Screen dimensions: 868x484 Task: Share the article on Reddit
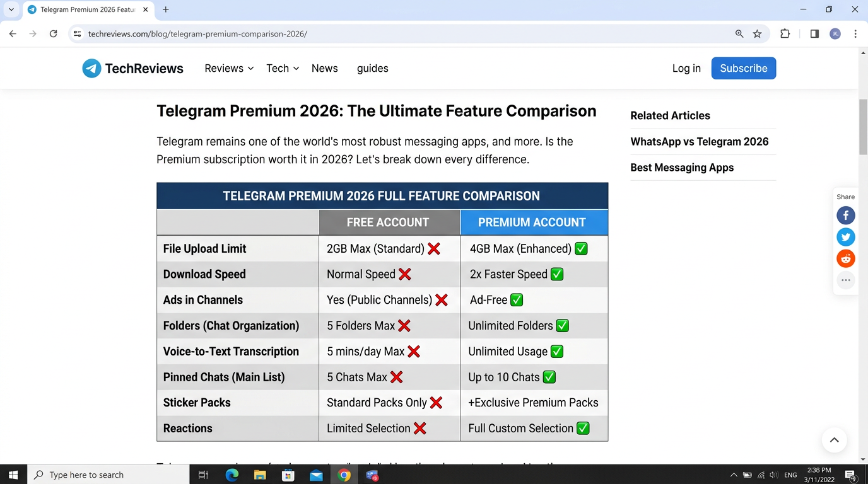tap(845, 258)
